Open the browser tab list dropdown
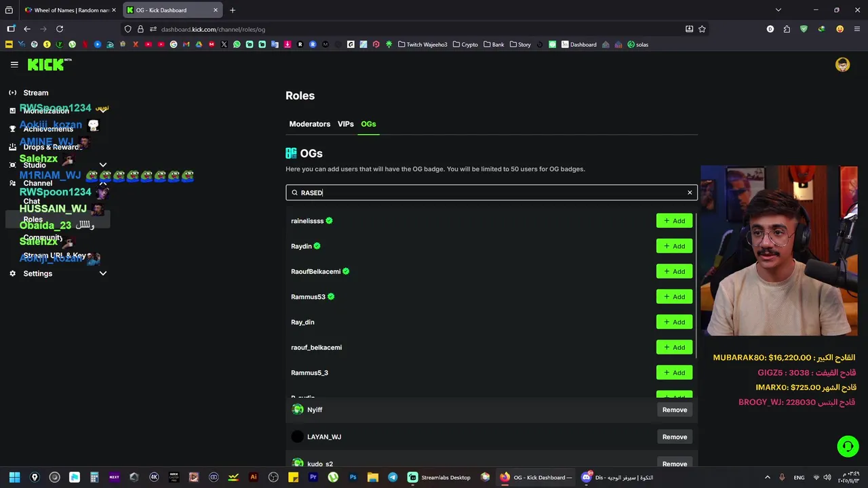Viewport: 868px width, 488px height. tap(778, 10)
